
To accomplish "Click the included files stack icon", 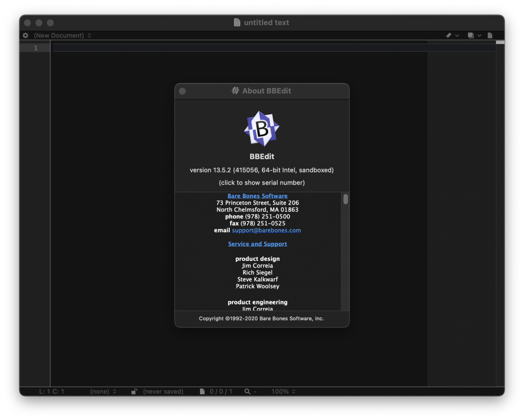I will (471, 35).
